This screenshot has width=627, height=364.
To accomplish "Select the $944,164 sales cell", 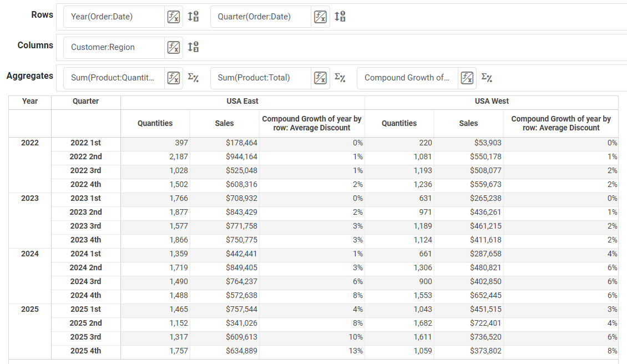I will (x=224, y=156).
